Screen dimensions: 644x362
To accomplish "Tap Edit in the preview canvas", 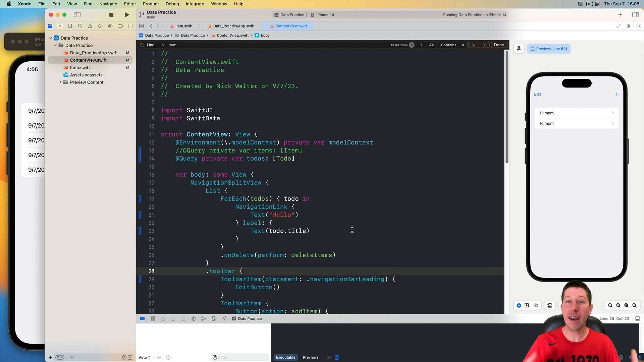I will coord(537,94).
